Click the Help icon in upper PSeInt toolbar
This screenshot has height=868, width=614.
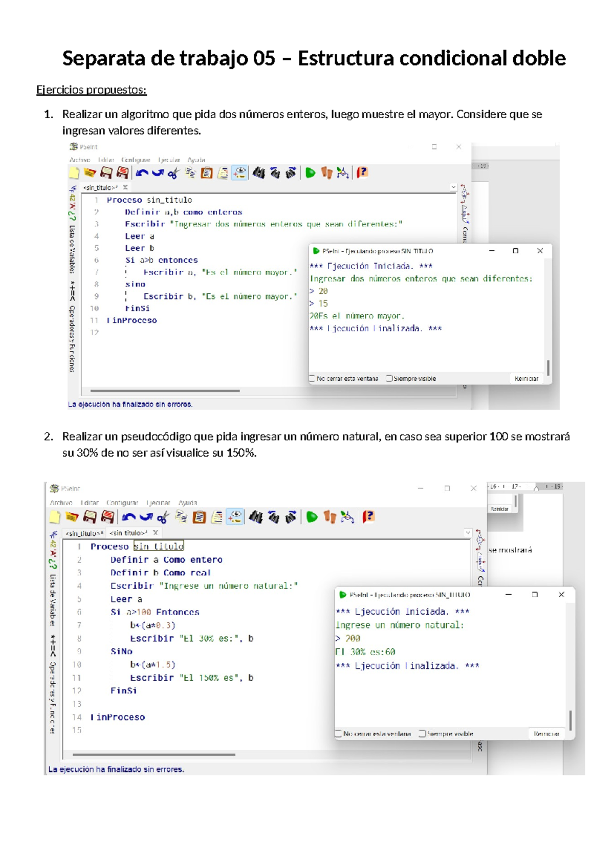click(x=362, y=173)
